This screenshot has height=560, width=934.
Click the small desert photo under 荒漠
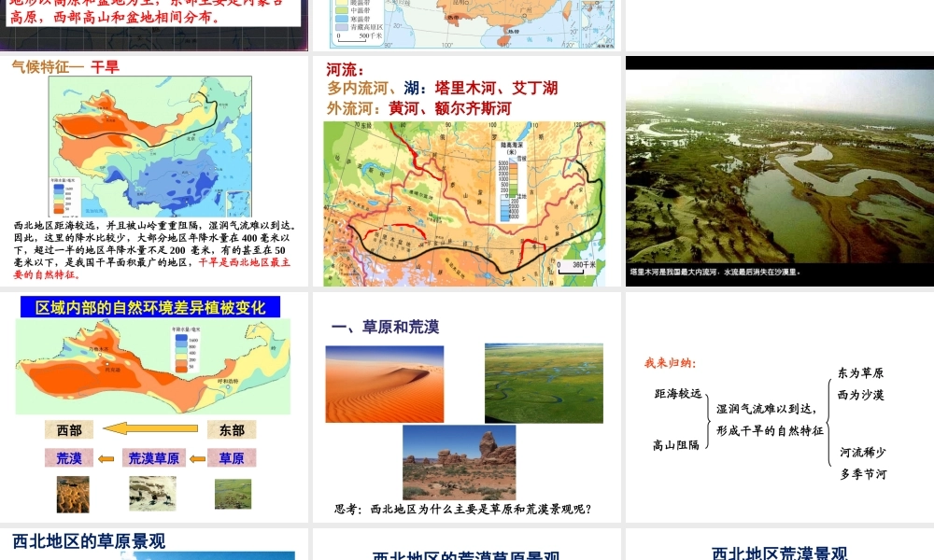coord(73,494)
